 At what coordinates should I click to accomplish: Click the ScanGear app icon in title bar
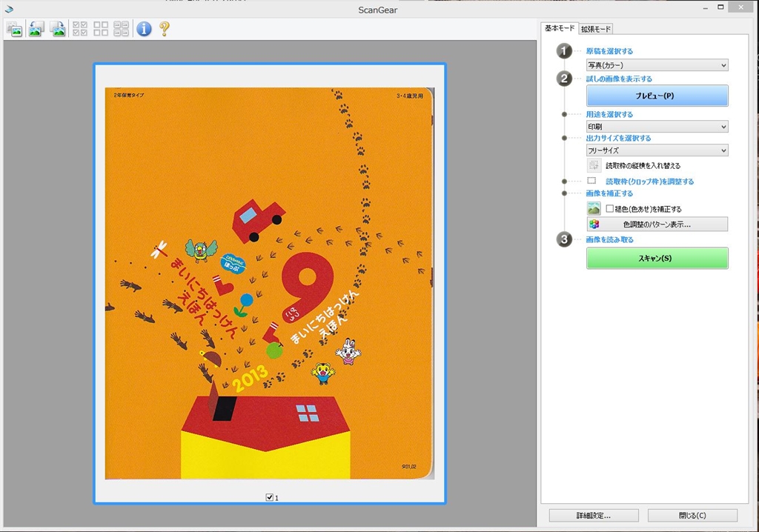[x=9, y=9]
